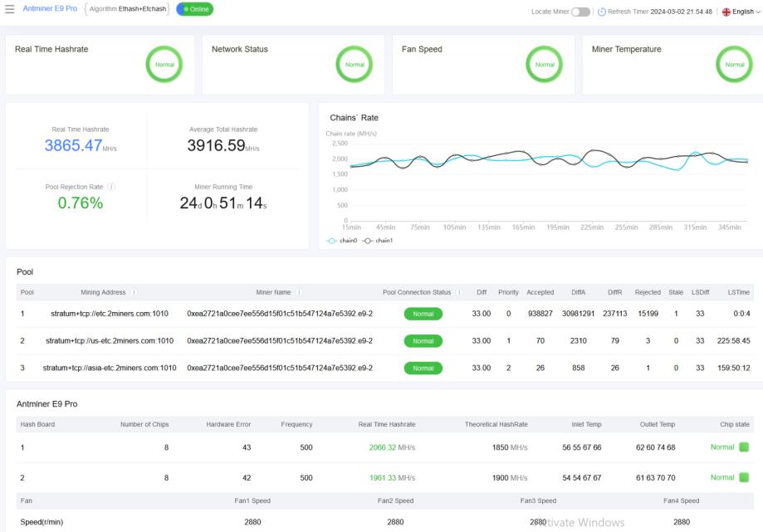
Task: Click the Pool Connection Status info icon
Action: [458, 292]
